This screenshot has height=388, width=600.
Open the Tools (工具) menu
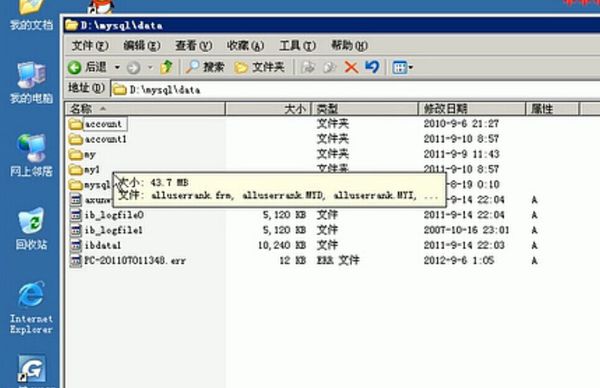(x=297, y=46)
